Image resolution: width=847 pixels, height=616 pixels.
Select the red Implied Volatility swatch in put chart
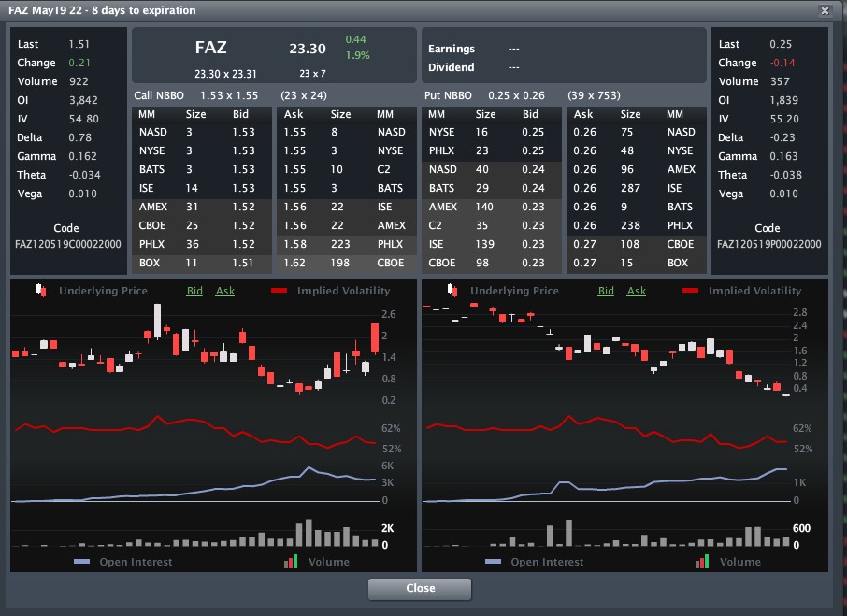coord(691,291)
